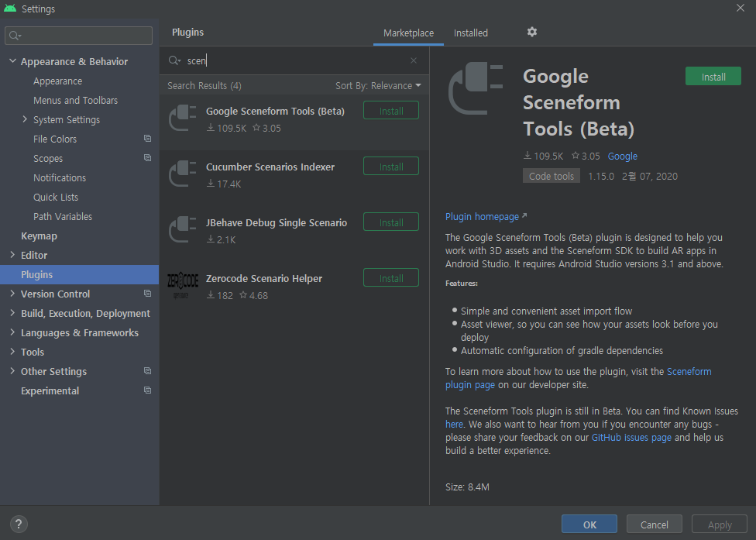Expand the Editor settings node
756x540 pixels.
tap(12, 255)
